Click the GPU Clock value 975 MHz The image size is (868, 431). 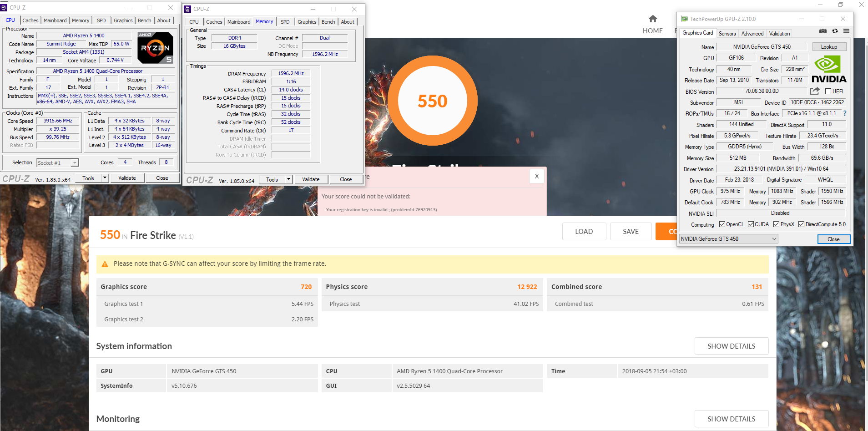pos(730,191)
